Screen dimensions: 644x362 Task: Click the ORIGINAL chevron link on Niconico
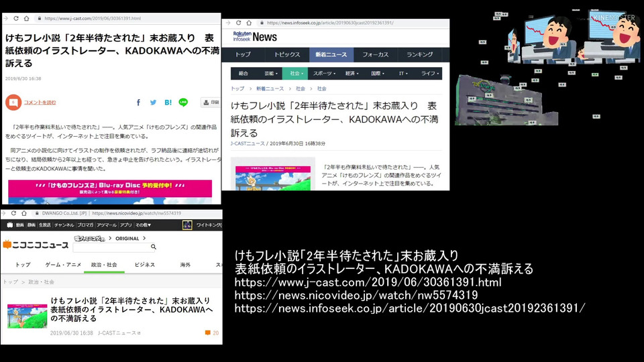pyautogui.click(x=130, y=239)
